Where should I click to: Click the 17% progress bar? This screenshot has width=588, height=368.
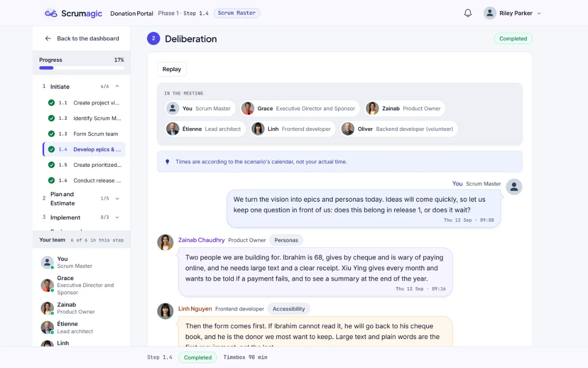tap(81, 68)
